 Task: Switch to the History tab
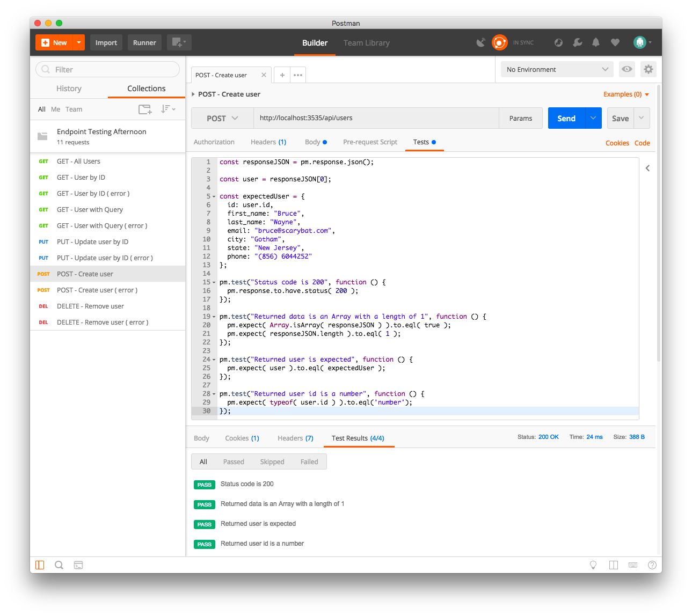click(69, 89)
